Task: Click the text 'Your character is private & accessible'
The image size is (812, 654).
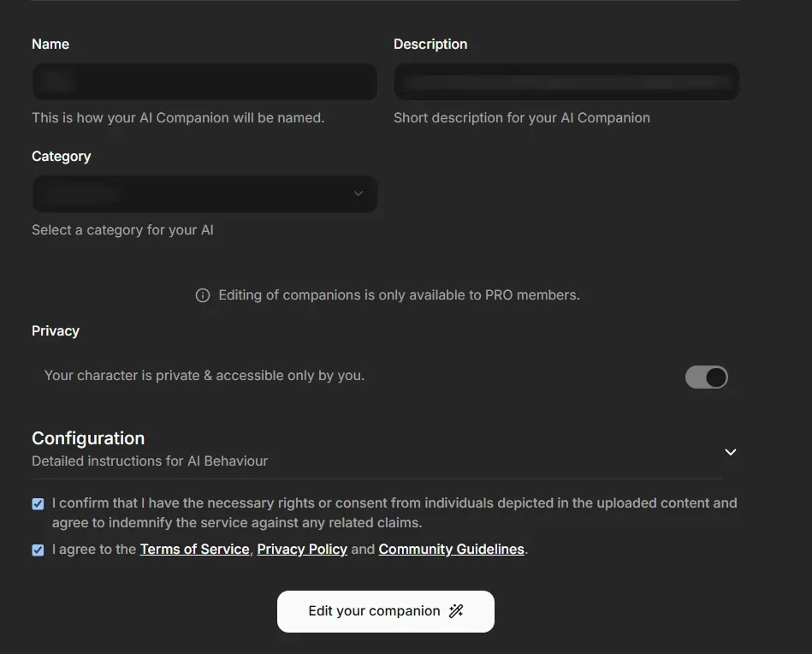Action: point(204,375)
